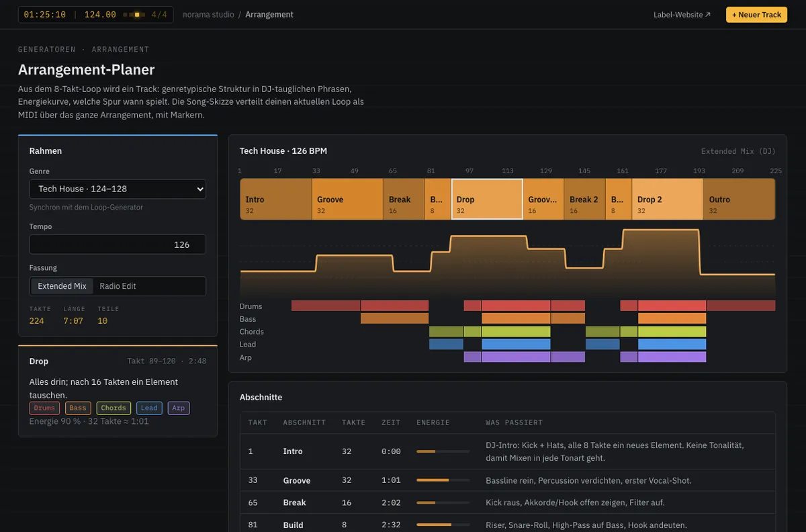Click the Lead tag chip in Drop panel
This screenshot has height=532, width=806.
click(x=149, y=408)
